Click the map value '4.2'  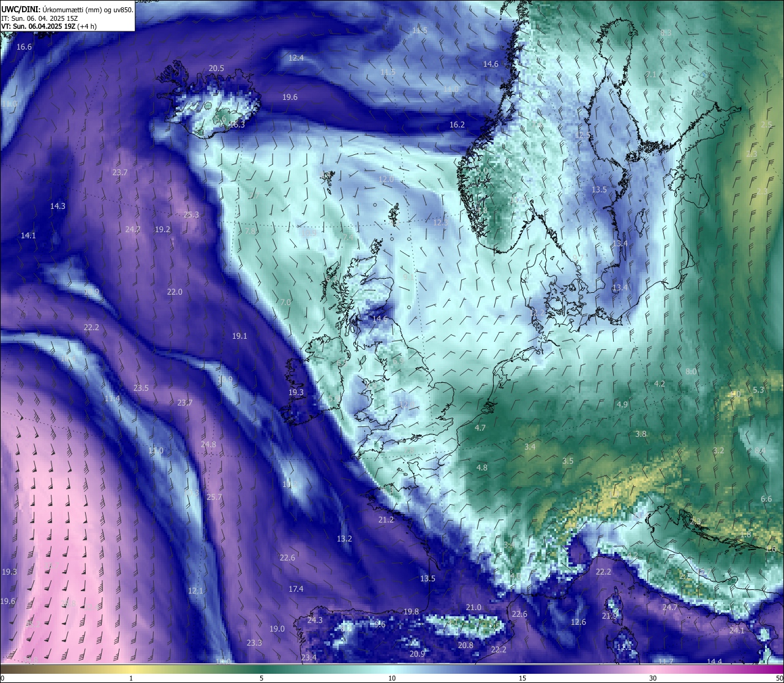[x=660, y=383]
